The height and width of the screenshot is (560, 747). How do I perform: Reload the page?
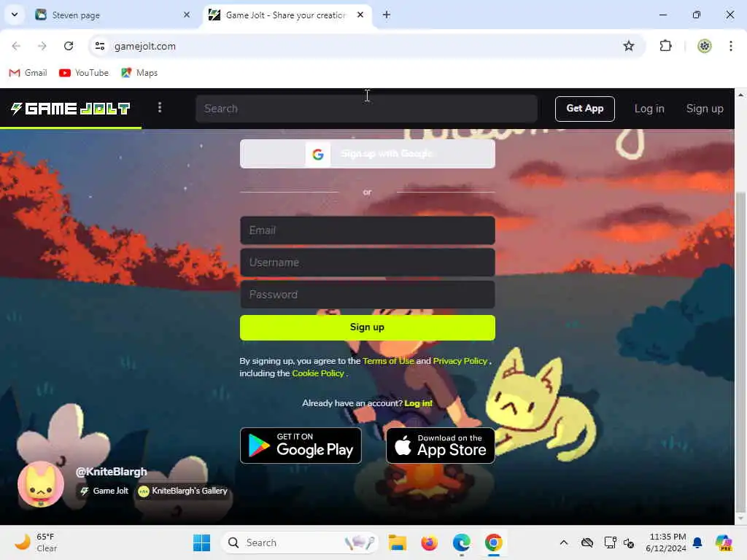coord(69,46)
